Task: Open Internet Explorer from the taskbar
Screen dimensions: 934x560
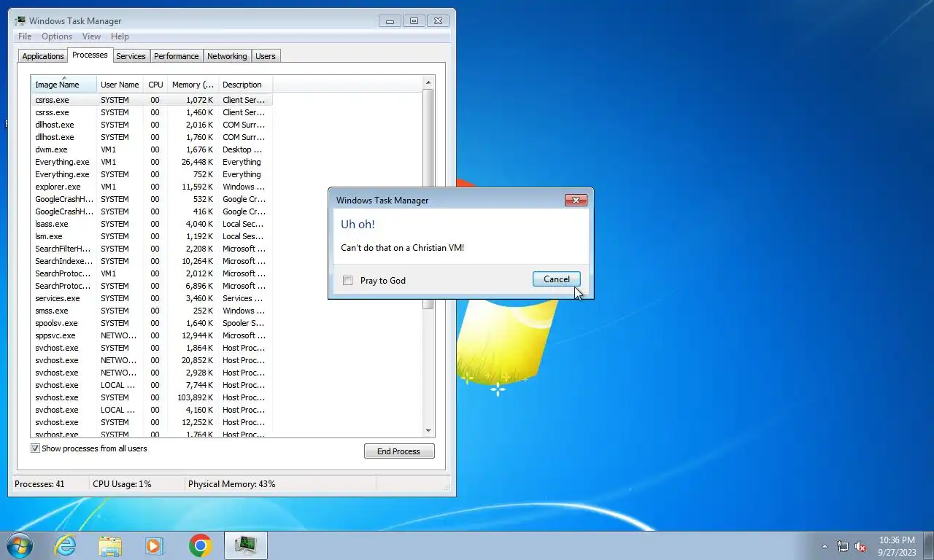Action: (x=65, y=545)
